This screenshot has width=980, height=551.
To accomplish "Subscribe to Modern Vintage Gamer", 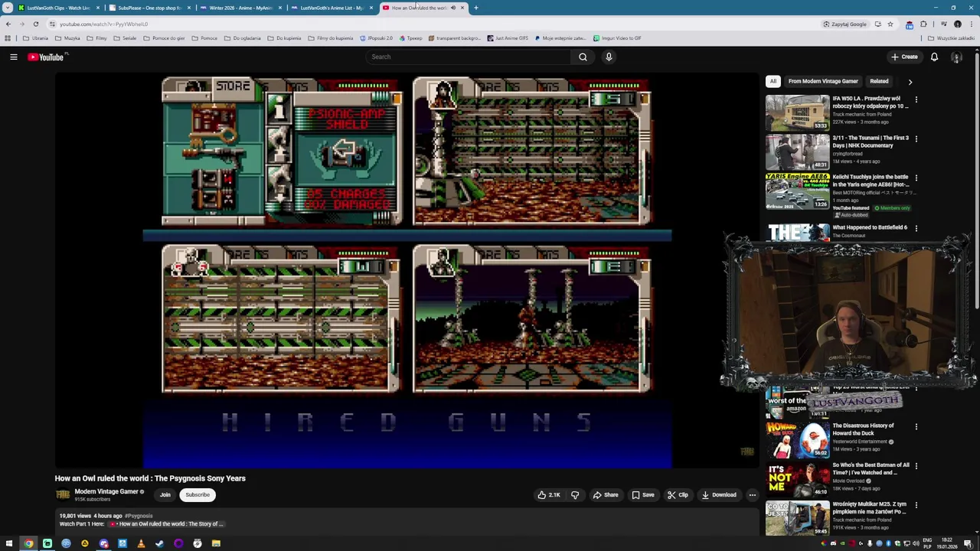I will click(197, 494).
